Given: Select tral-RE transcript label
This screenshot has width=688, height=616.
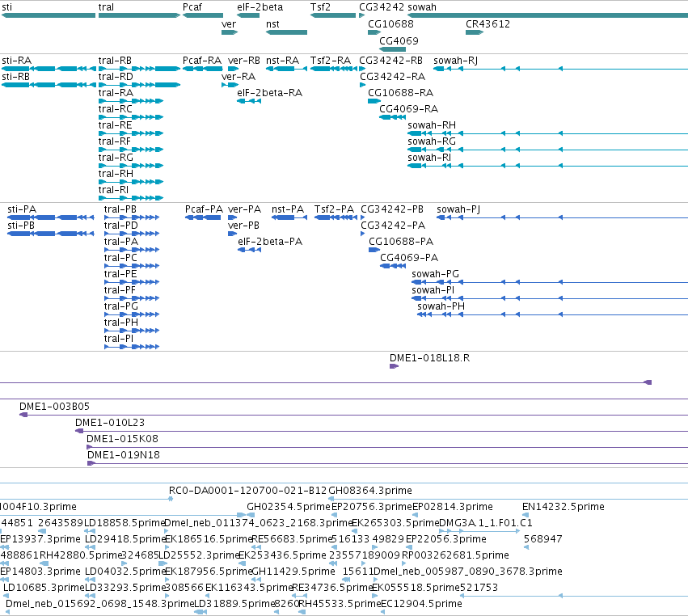Looking at the screenshot, I should click(x=116, y=125).
